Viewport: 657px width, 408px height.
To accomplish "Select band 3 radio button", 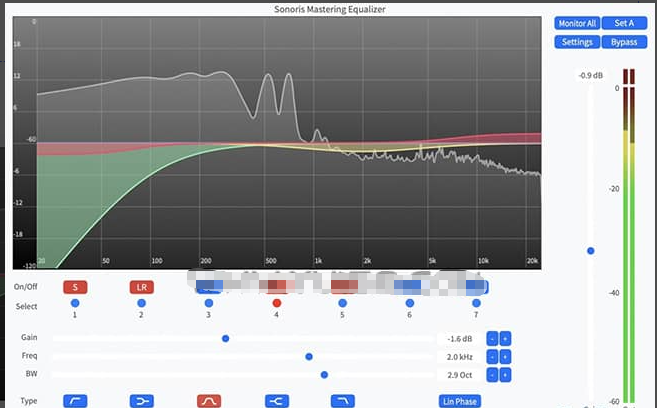I will [x=209, y=303].
